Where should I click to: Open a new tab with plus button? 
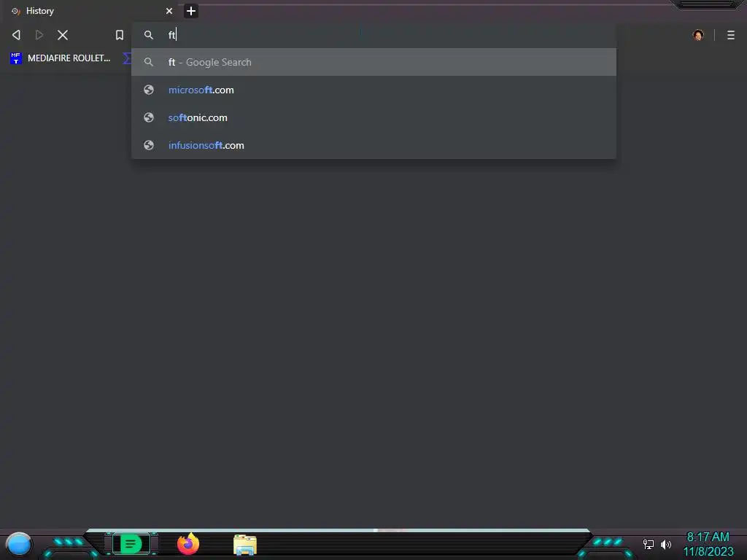coord(191,11)
